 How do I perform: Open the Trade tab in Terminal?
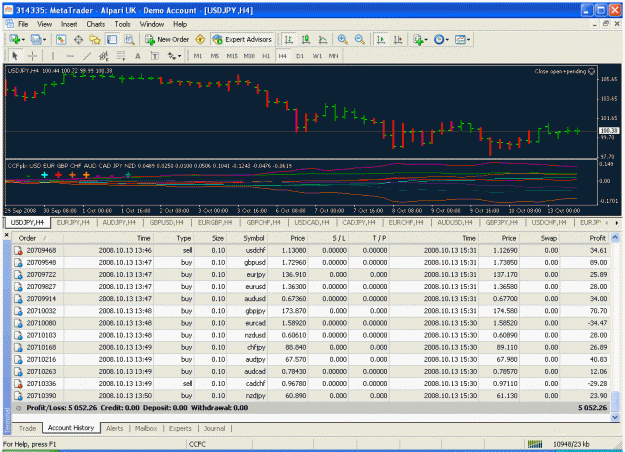28,428
